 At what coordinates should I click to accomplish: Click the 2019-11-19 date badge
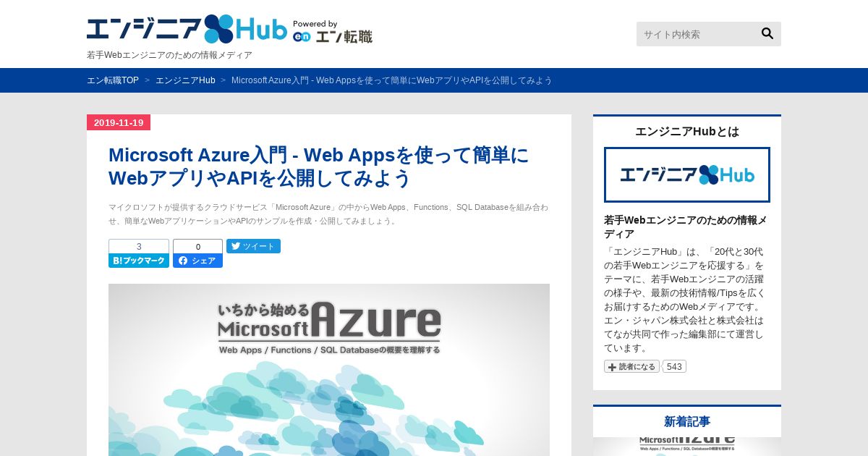tap(119, 122)
